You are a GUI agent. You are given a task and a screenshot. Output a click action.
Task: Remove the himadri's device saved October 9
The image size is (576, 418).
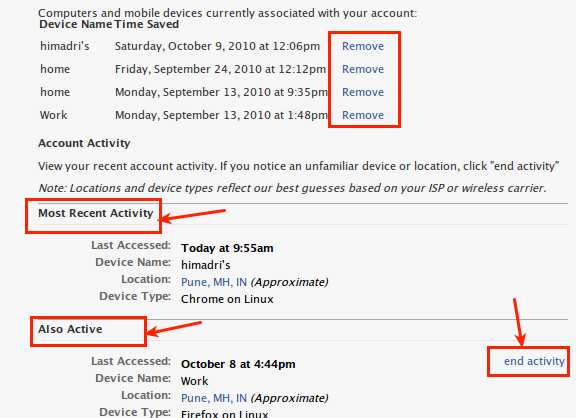point(363,46)
